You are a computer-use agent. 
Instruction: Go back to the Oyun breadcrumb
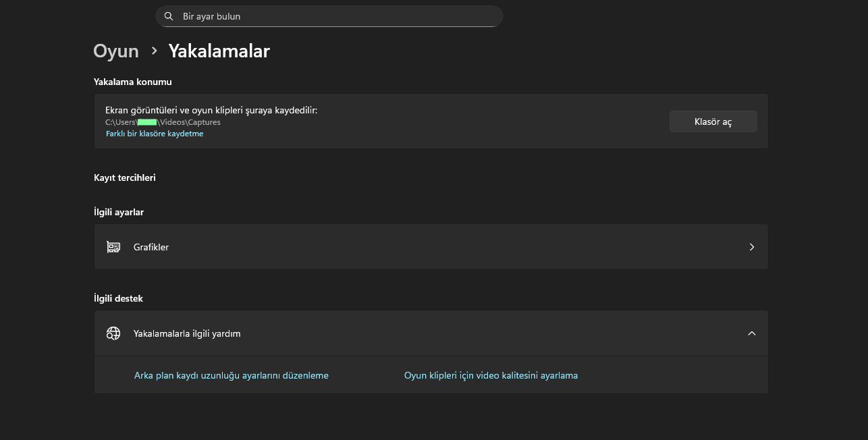click(x=116, y=51)
